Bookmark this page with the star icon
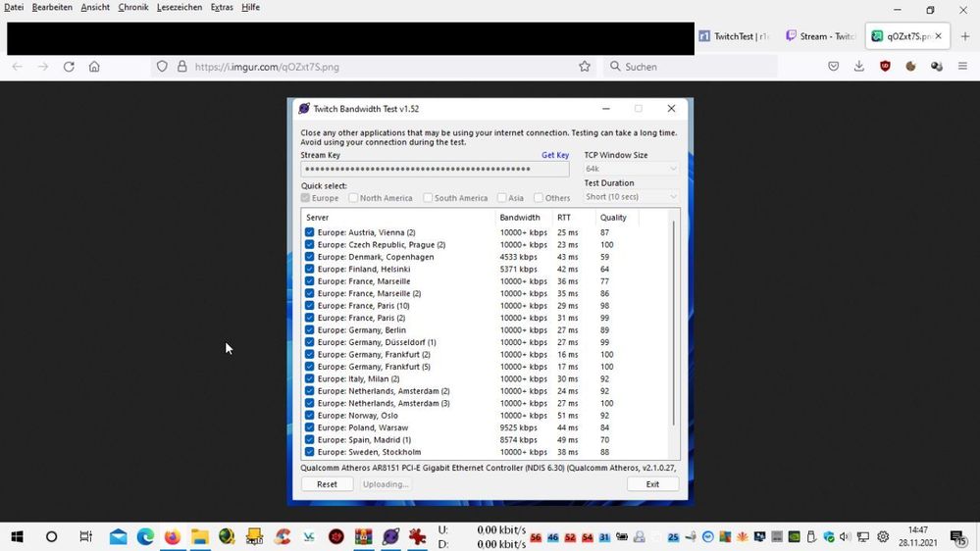The image size is (980, 551). (585, 67)
